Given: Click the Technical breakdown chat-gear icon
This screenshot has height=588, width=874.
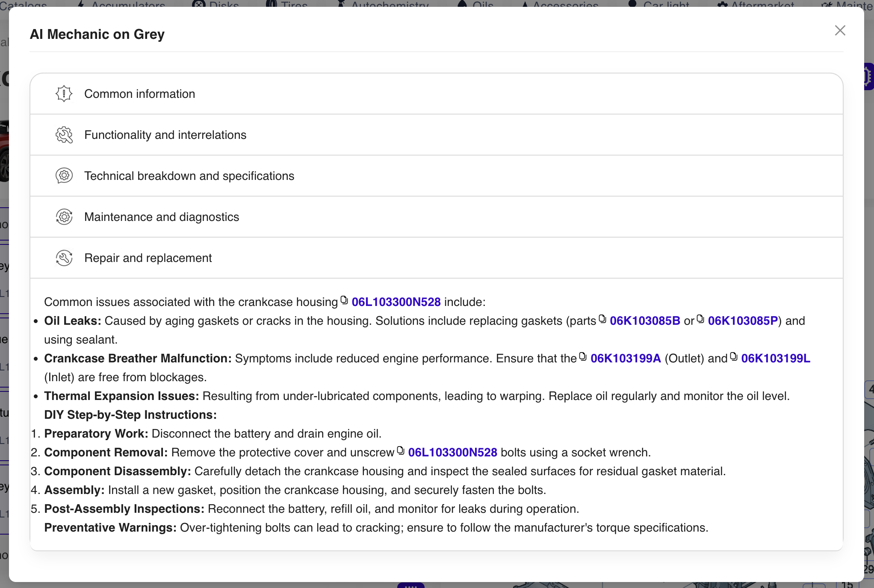Looking at the screenshot, I should coord(64,176).
